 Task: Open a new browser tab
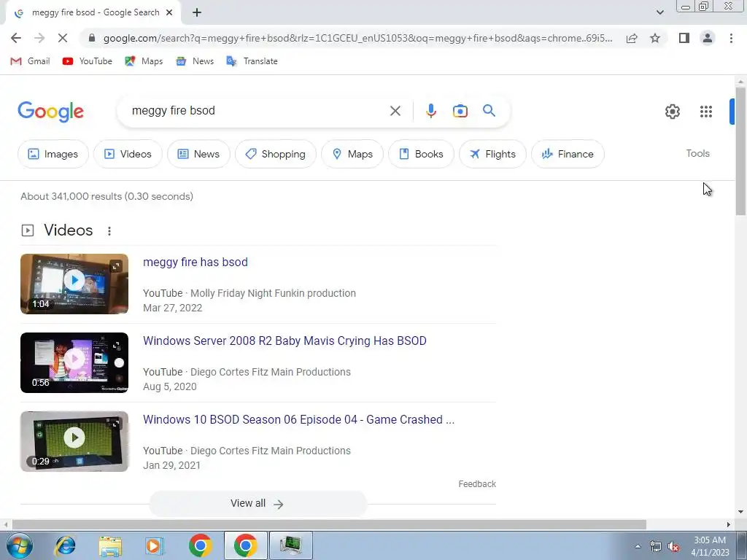(x=197, y=13)
